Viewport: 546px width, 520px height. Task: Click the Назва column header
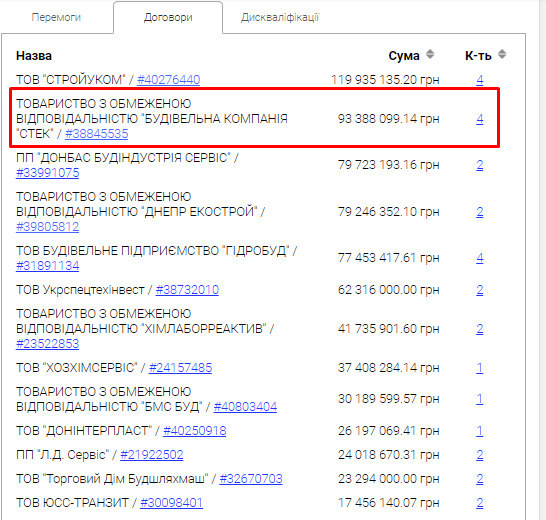(x=34, y=56)
